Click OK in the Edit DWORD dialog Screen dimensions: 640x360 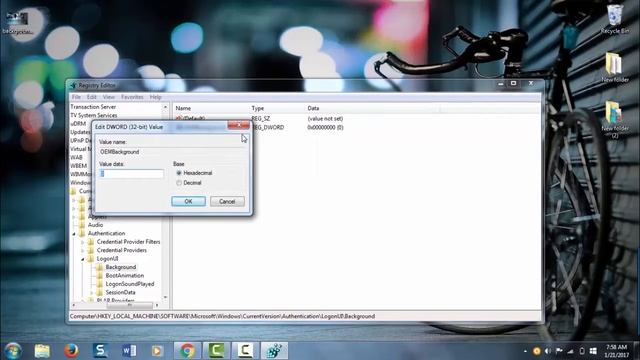(188, 201)
